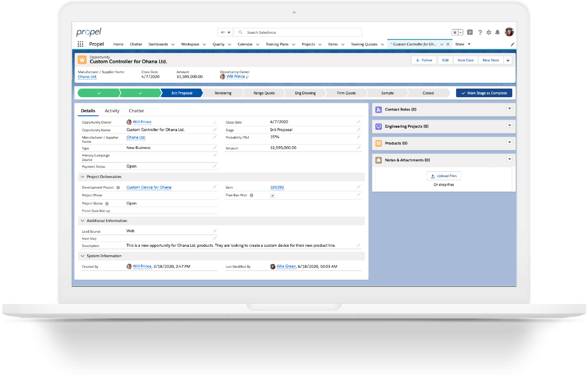
Task: Open the Custom Device for Ohana link
Action: coord(149,187)
